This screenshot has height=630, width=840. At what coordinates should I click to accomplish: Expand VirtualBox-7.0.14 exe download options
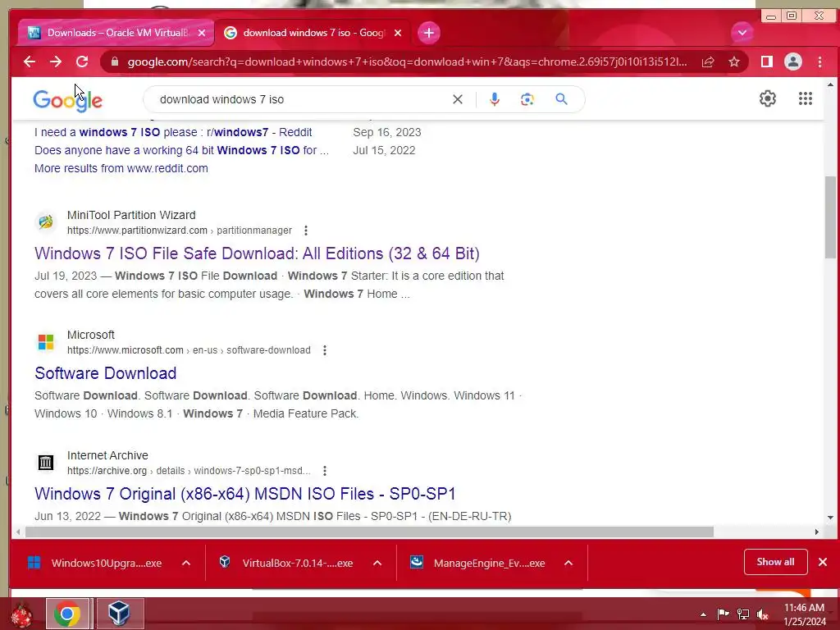pyautogui.click(x=377, y=563)
